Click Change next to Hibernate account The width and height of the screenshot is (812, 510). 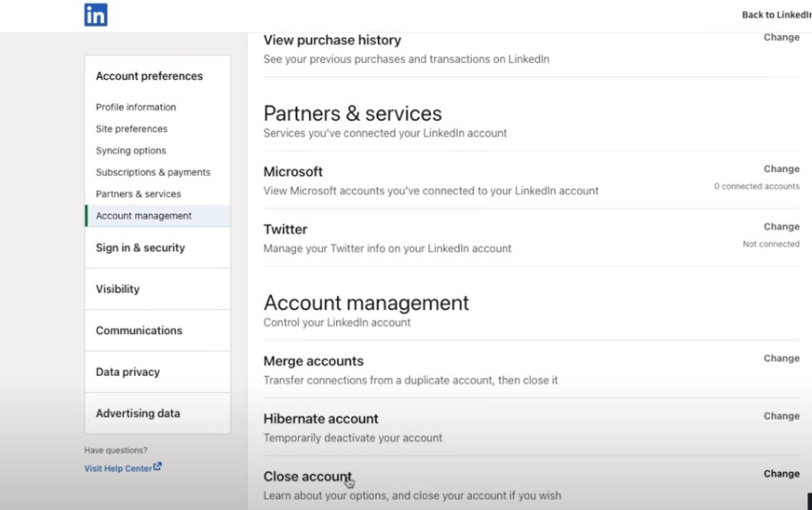click(781, 416)
